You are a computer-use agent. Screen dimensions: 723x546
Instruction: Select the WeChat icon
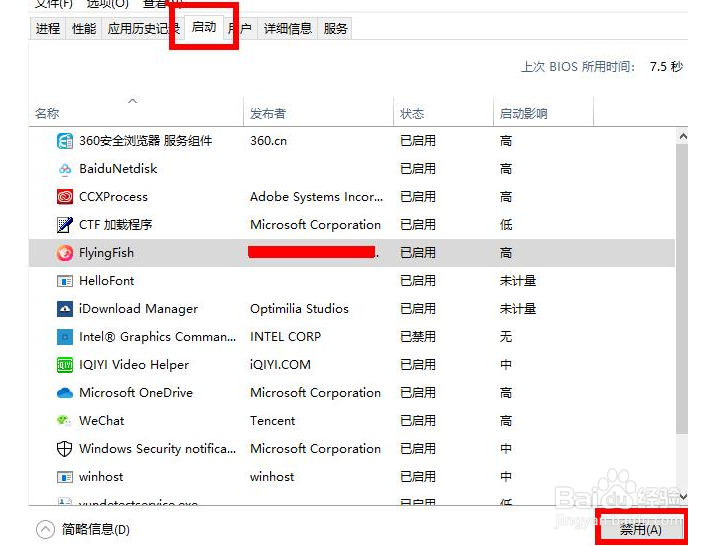click(x=64, y=421)
